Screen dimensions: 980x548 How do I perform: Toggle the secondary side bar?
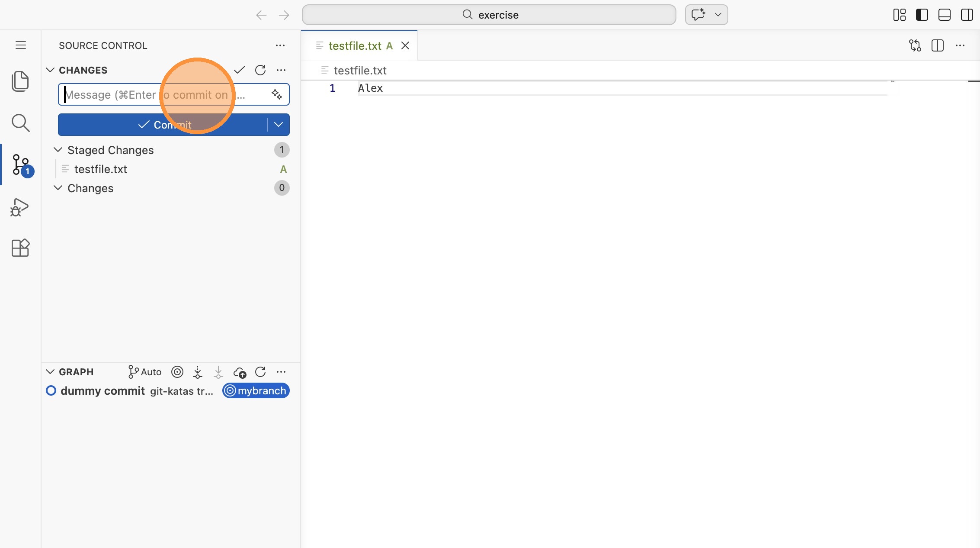[967, 15]
